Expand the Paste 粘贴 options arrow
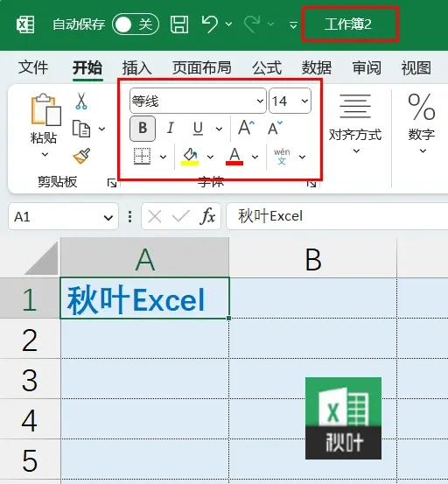The image size is (448, 484). click(45, 154)
